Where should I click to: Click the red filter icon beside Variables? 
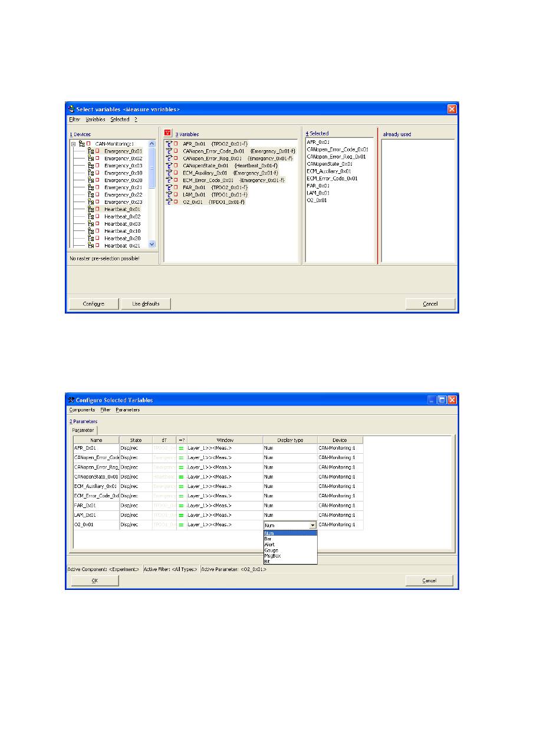point(167,134)
